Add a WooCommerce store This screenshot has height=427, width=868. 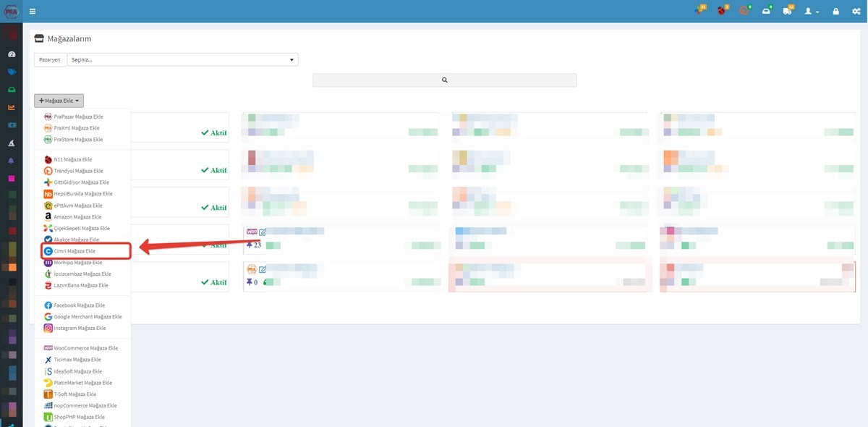tap(82, 348)
